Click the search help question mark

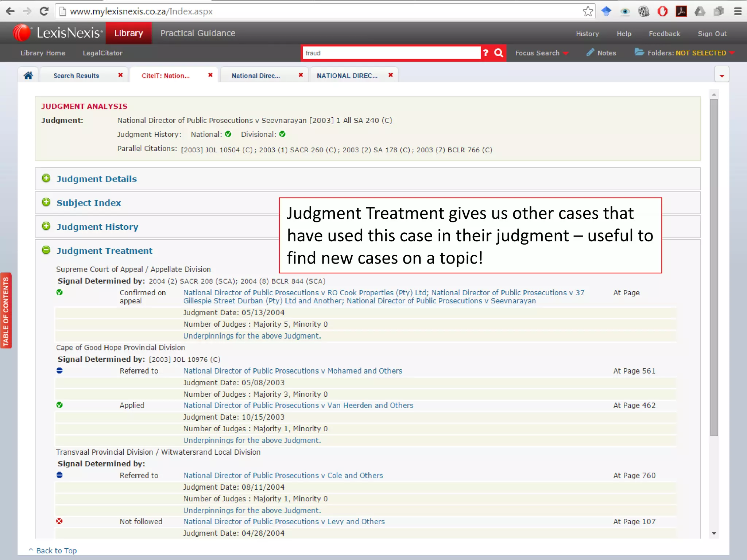tap(485, 53)
